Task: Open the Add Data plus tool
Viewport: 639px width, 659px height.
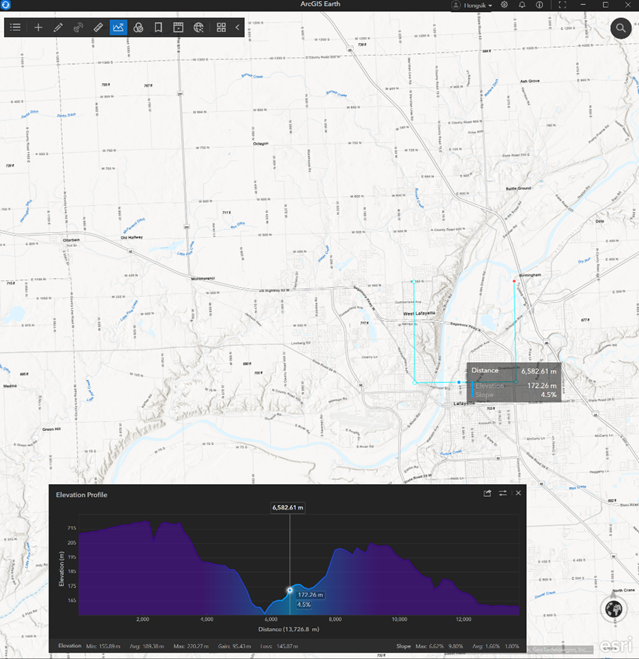Action: coord(38,27)
